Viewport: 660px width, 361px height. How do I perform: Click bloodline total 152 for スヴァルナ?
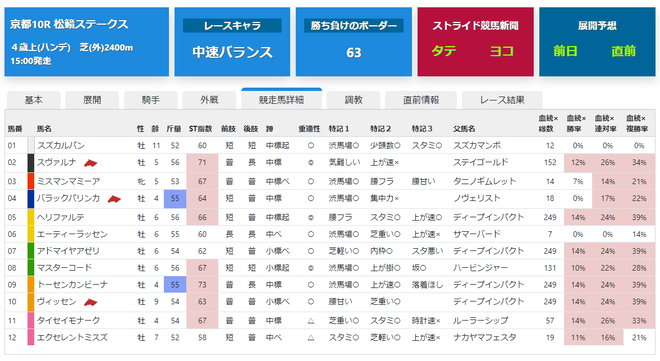click(x=550, y=162)
